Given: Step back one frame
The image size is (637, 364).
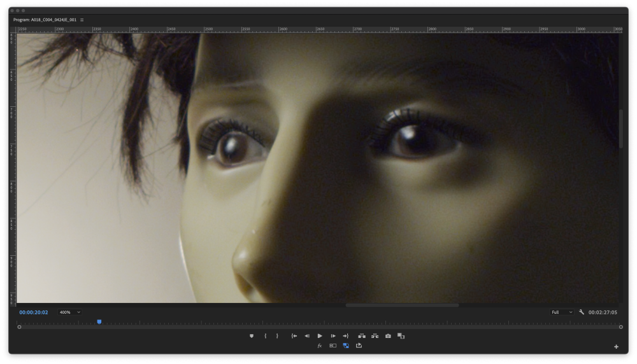Looking at the screenshot, I should coord(306,336).
